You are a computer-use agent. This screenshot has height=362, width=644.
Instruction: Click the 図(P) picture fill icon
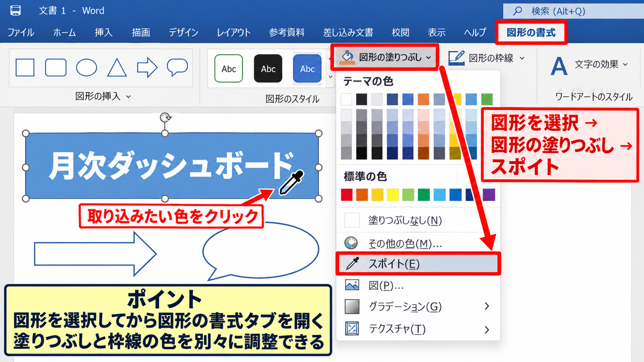352,285
